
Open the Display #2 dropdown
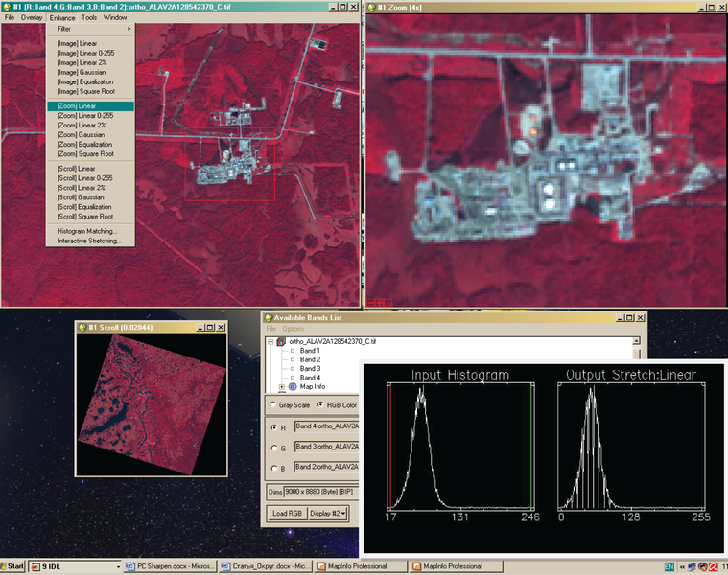pos(327,513)
